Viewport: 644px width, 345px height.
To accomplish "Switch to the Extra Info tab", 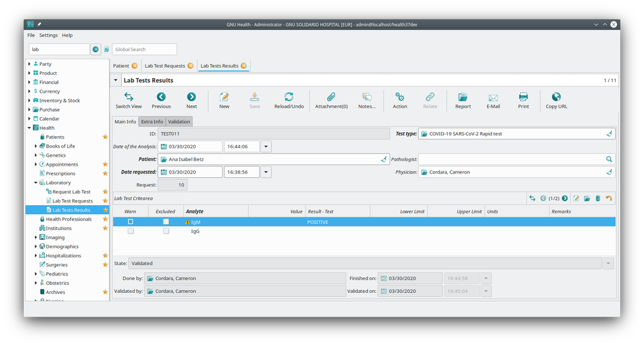I will click(x=152, y=122).
